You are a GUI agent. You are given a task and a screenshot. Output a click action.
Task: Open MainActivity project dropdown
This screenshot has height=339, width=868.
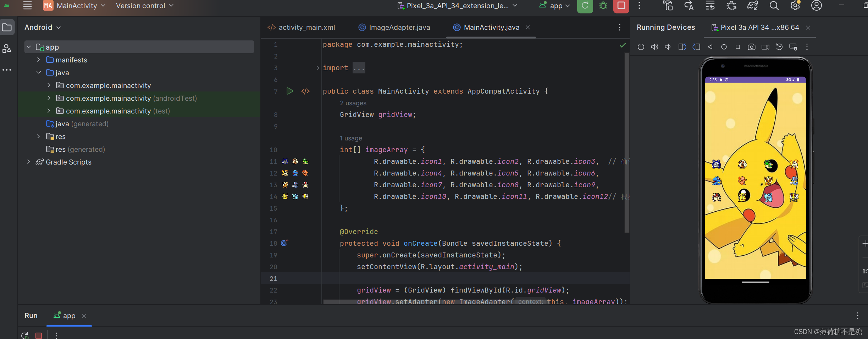point(74,6)
